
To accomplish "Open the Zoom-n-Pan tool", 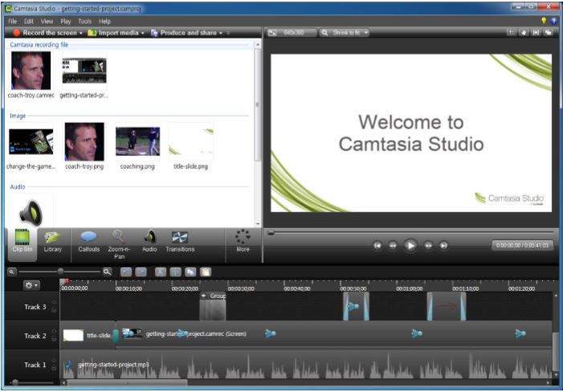I will [x=119, y=244].
